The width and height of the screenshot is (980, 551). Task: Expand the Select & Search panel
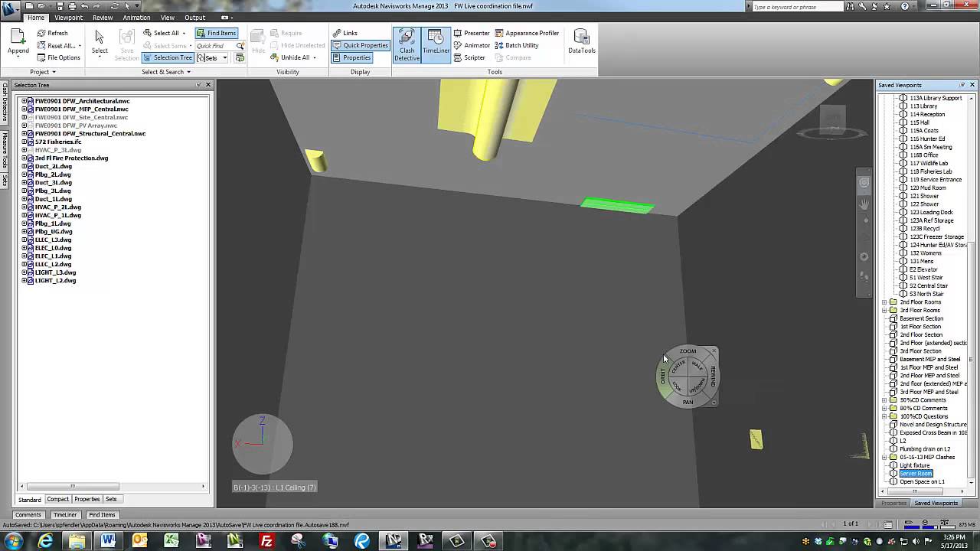click(x=166, y=72)
